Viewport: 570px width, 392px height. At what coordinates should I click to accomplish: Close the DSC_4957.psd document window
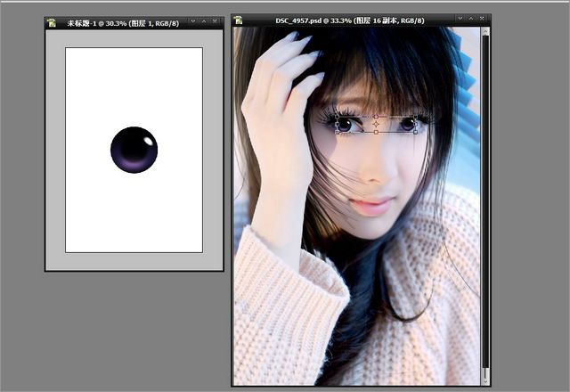pos(482,18)
